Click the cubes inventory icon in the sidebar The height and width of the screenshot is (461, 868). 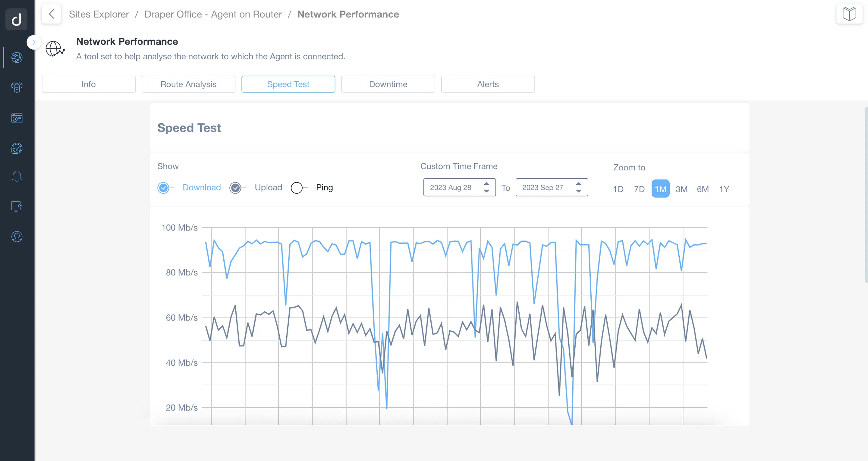tap(16, 88)
